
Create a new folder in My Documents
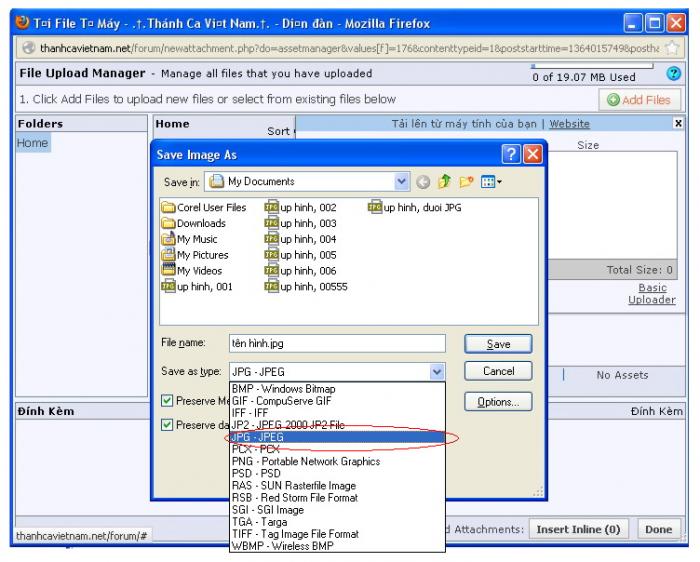[465, 182]
